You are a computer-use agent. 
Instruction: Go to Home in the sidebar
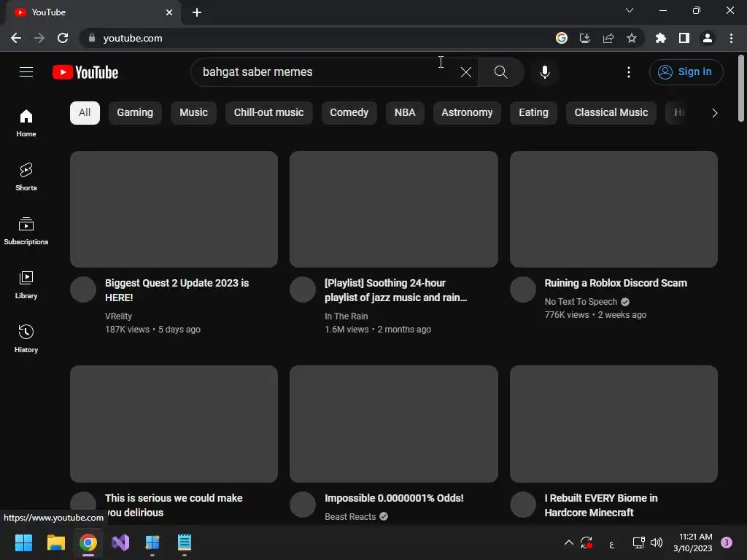click(x=26, y=123)
